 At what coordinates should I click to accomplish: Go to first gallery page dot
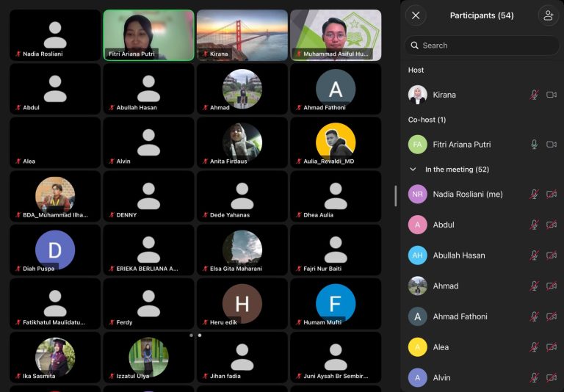(191, 335)
